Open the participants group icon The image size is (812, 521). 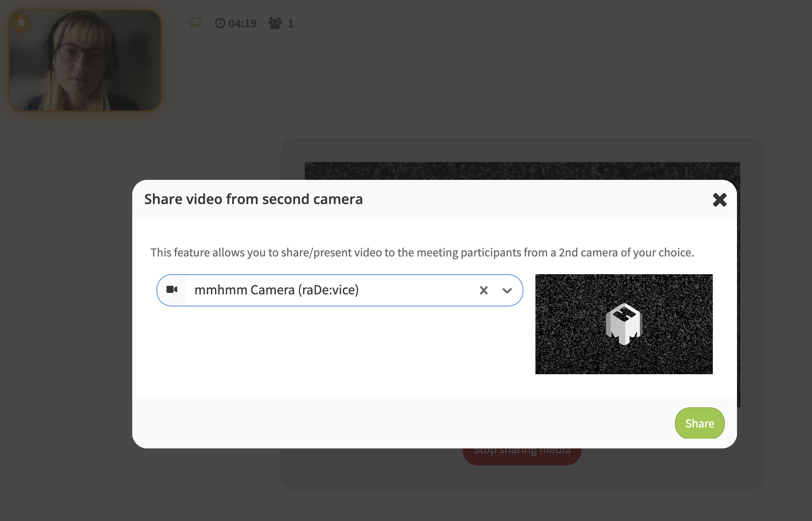[275, 23]
